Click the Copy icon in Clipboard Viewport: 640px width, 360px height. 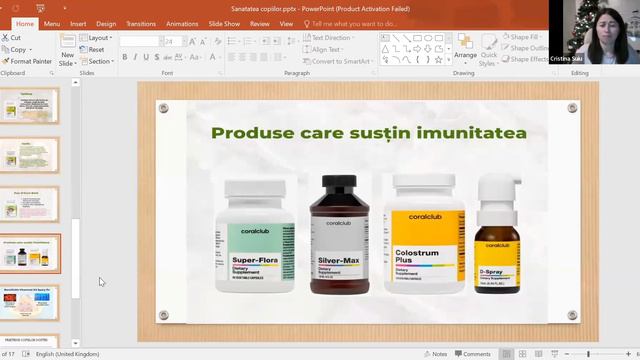pos(5,49)
